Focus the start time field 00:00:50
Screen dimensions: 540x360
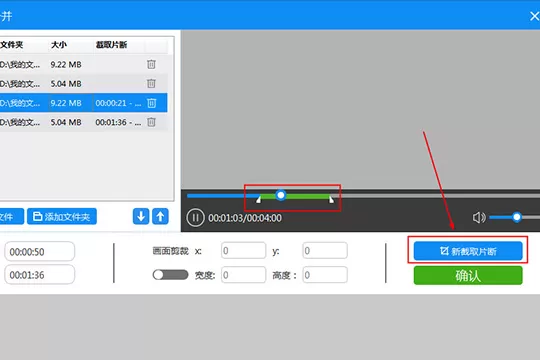[x=40, y=252]
